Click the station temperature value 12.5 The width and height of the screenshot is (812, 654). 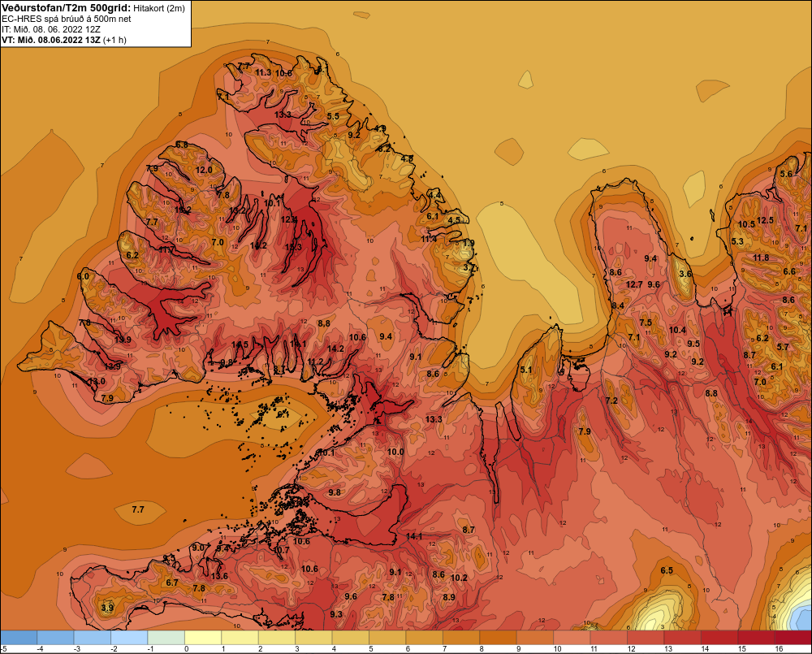tap(766, 220)
